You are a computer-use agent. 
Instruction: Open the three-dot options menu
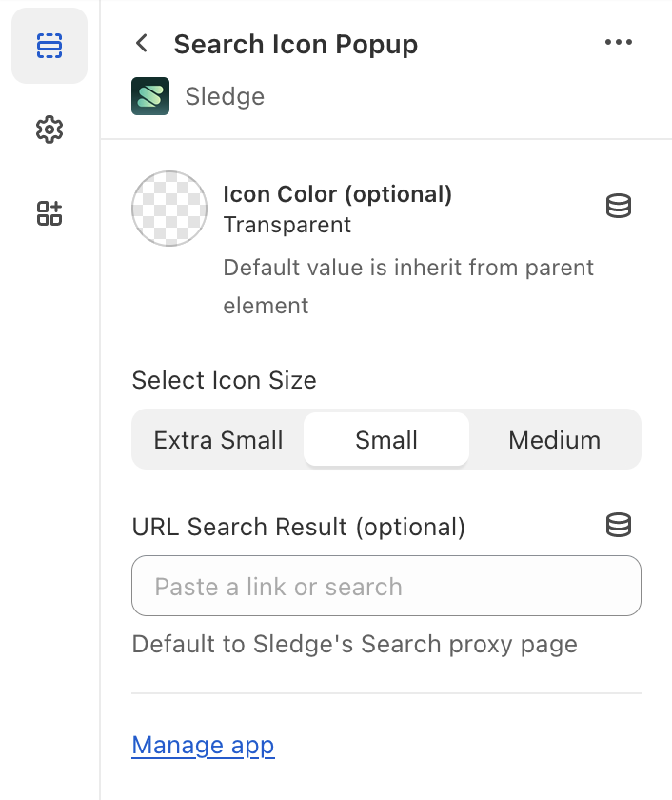click(619, 42)
